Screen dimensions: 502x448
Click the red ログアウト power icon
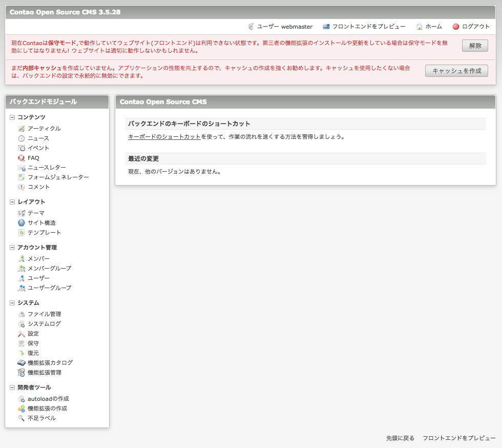coord(455,27)
